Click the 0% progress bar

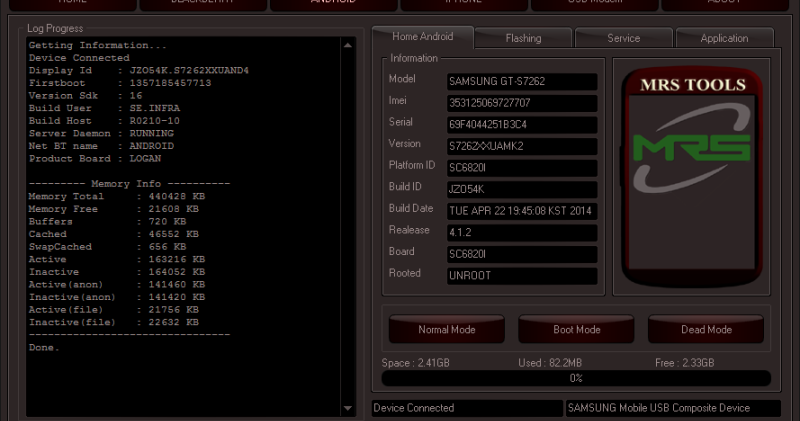pos(576,378)
